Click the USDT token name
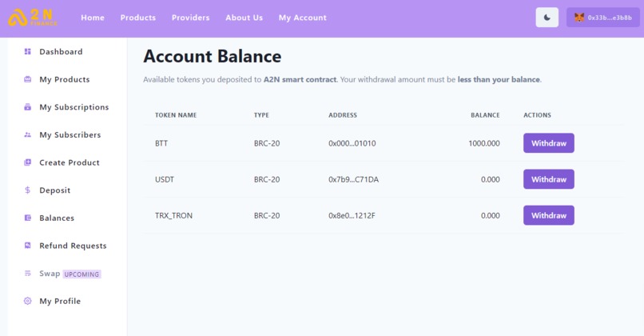Image resolution: width=644 pixels, height=336 pixels. tap(165, 179)
